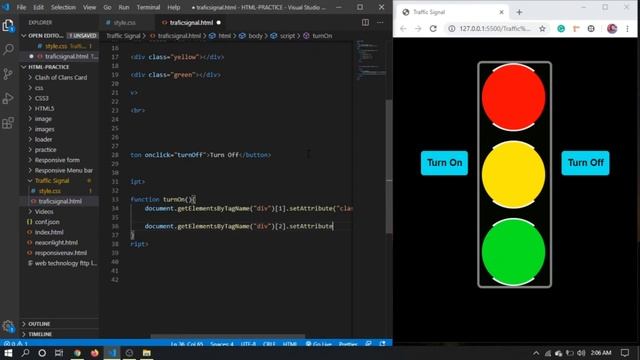Go forward in the Chrome browser
This screenshot has height=360, width=640.
point(418,29)
